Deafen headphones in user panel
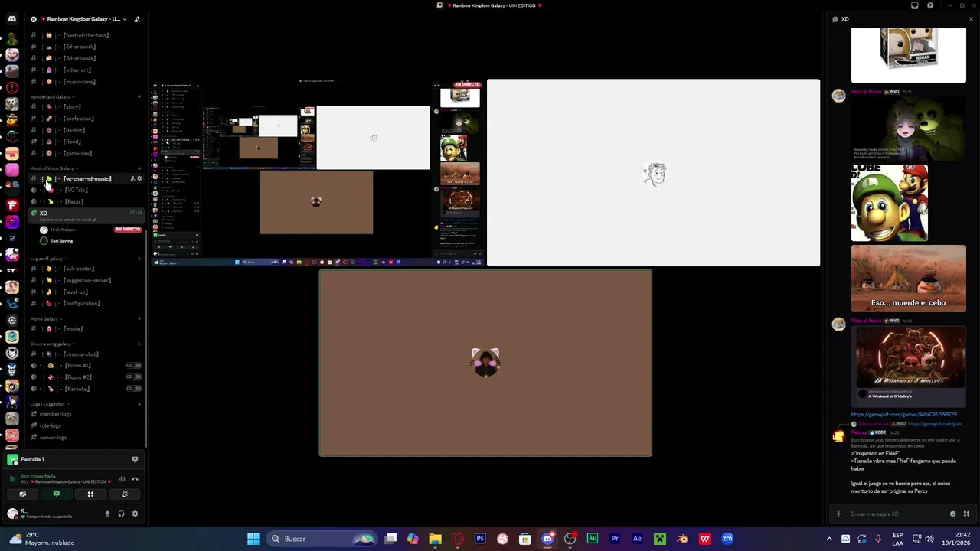Screen dimensions: 980x551 pyautogui.click(x=121, y=514)
